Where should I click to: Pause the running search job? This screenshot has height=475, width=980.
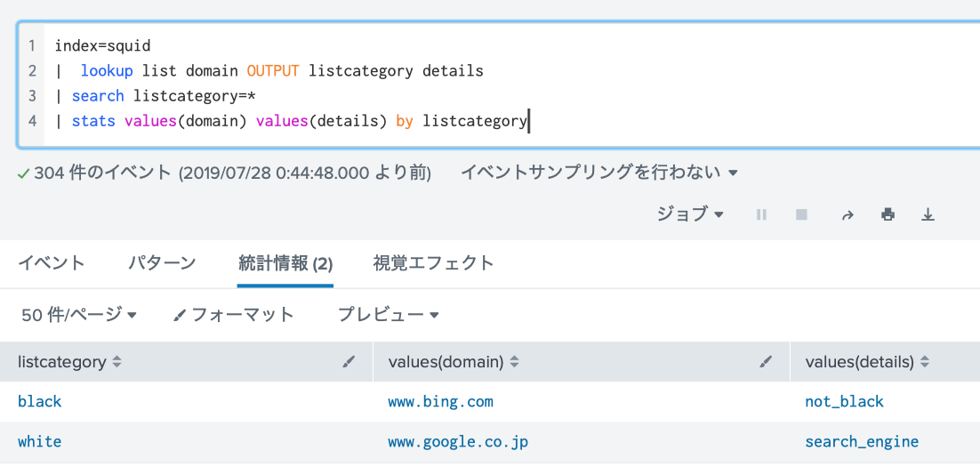(760, 214)
